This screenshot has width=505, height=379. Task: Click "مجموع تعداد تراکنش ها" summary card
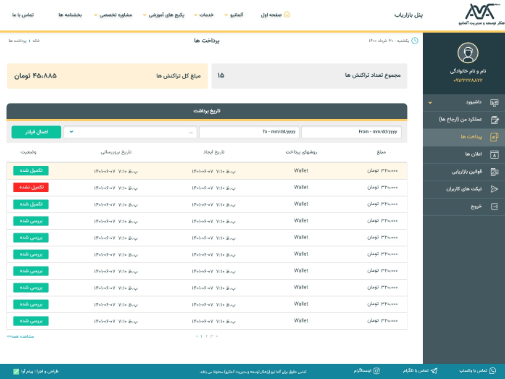click(309, 76)
